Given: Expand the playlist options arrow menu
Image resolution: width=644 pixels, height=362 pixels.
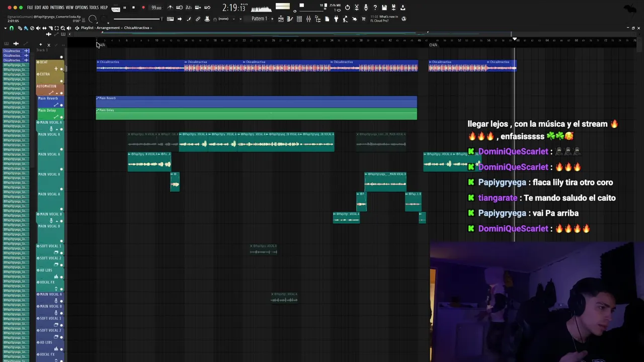Looking at the screenshot, I should pyautogui.click(x=5, y=28).
